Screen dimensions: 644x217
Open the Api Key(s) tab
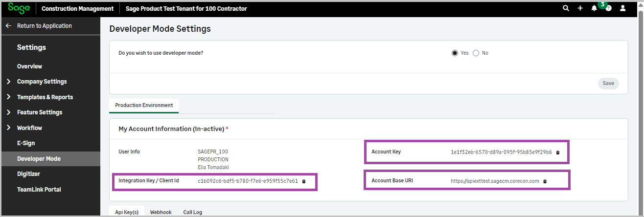tap(127, 212)
